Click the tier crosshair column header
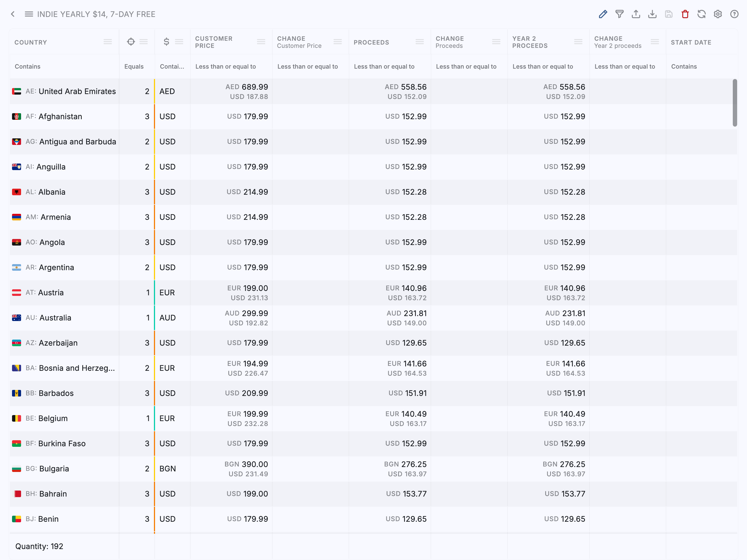 (131, 42)
